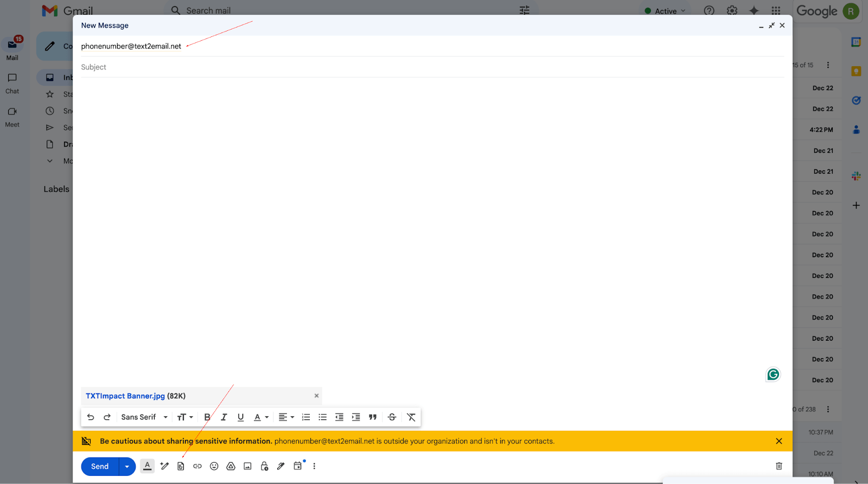Insert a link using the link icon
The image size is (868, 484).
coord(197,466)
